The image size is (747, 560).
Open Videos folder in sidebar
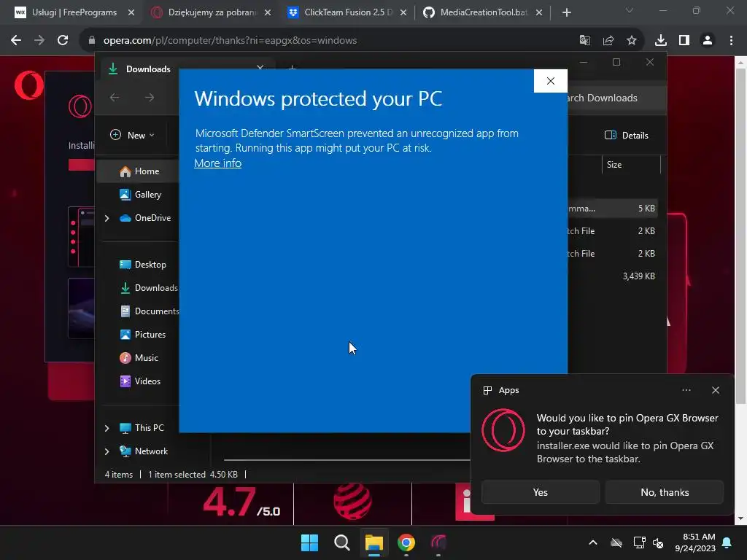tap(140, 381)
